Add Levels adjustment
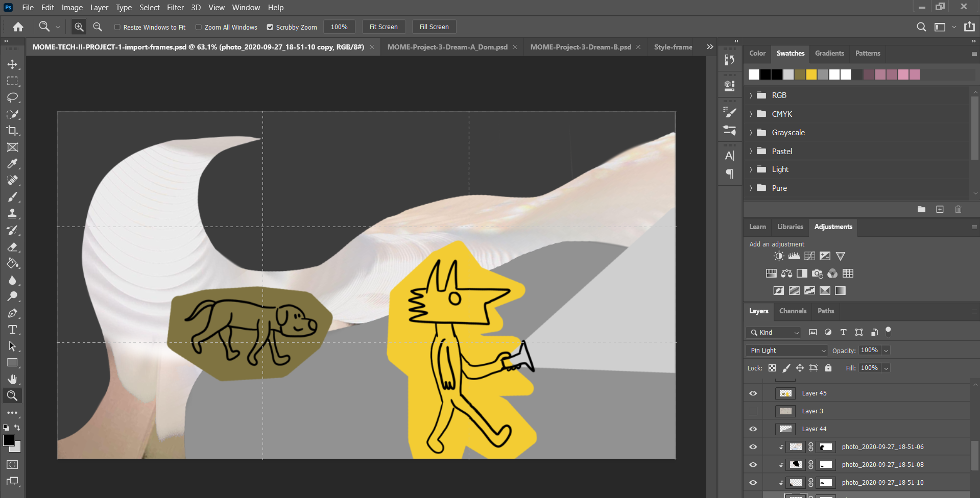Viewport: 980px width, 498px height. pyautogui.click(x=794, y=256)
